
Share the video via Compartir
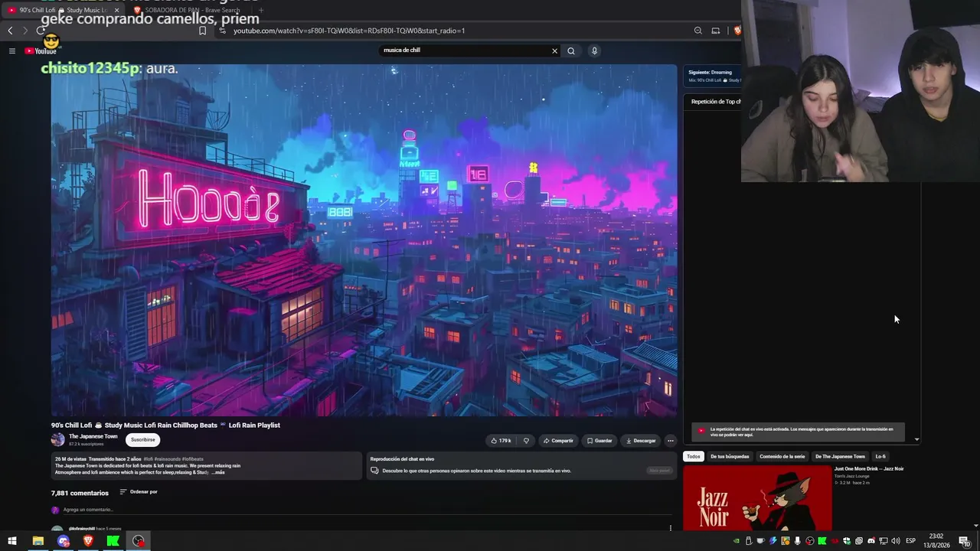tap(558, 441)
